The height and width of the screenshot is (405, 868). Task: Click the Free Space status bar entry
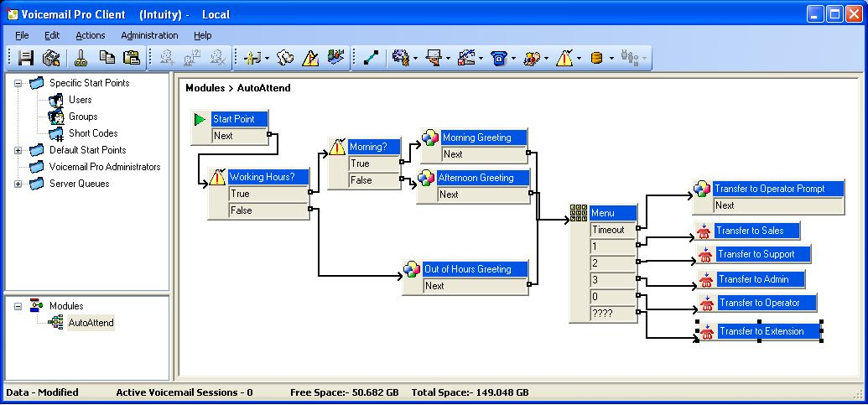pyautogui.click(x=345, y=392)
